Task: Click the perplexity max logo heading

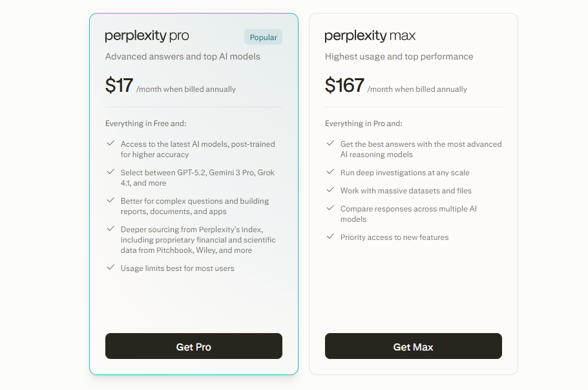Action: (x=370, y=36)
